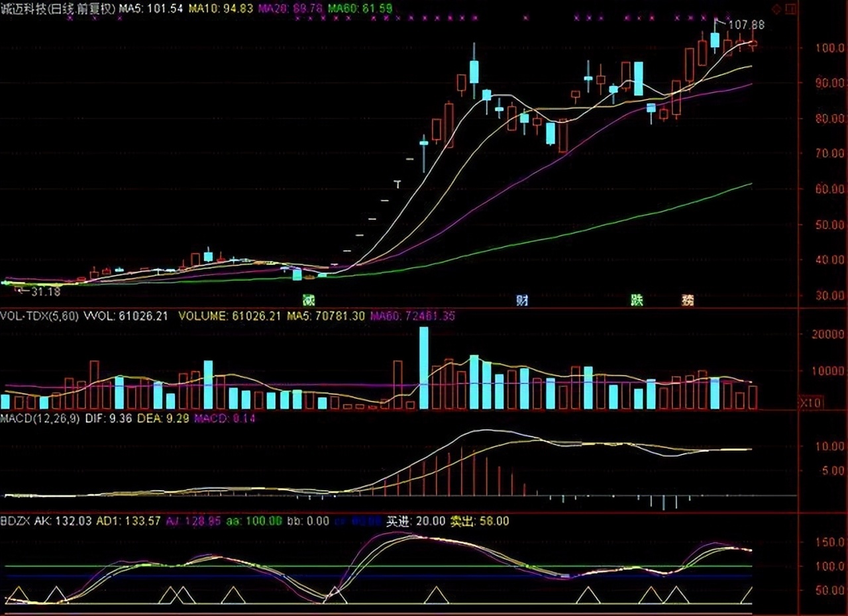Screen dimensions: 848x616
Task: Select the 买进: 20.00 label
Action: click(416, 521)
